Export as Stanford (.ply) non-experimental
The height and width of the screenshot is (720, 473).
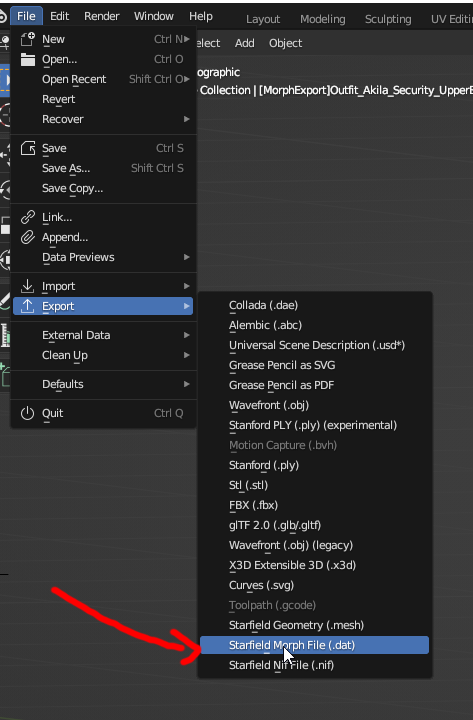click(x=314, y=465)
